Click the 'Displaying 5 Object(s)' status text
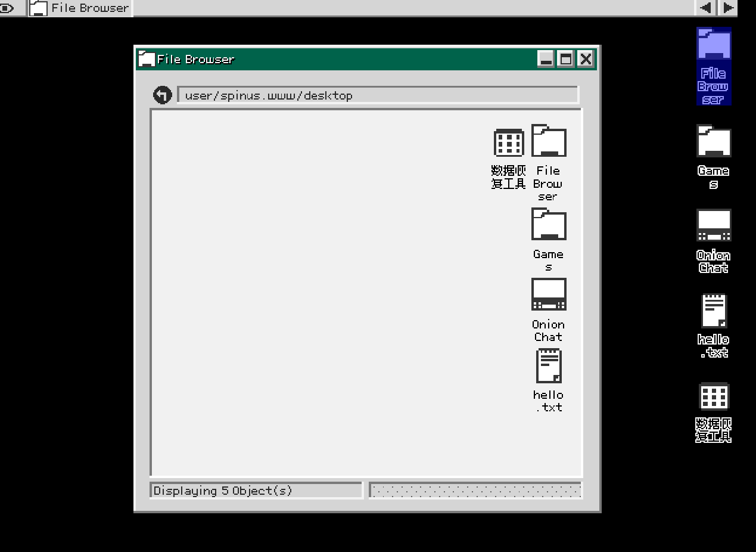The width and height of the screenshot is (756, 552). click(x=223, y=491)
